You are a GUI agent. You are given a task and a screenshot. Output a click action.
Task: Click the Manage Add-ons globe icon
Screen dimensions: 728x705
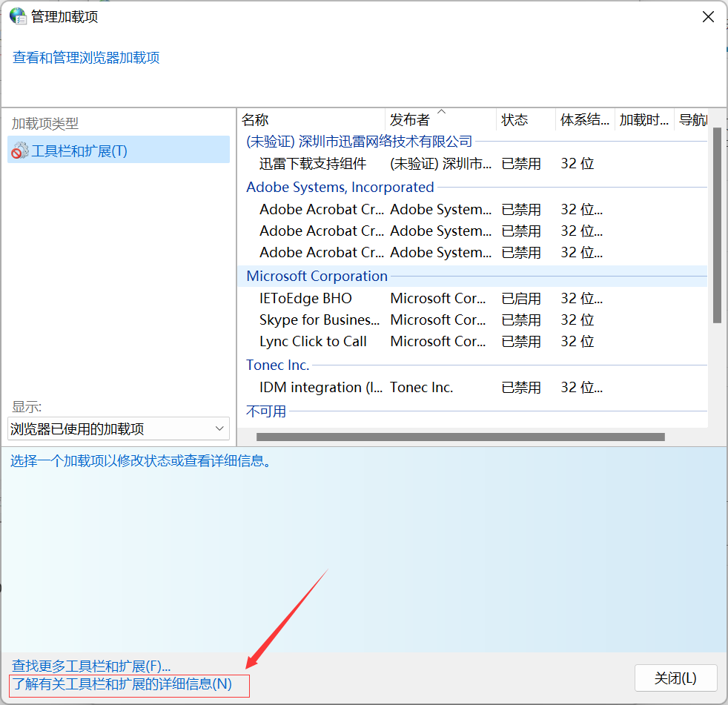[18, 16]
